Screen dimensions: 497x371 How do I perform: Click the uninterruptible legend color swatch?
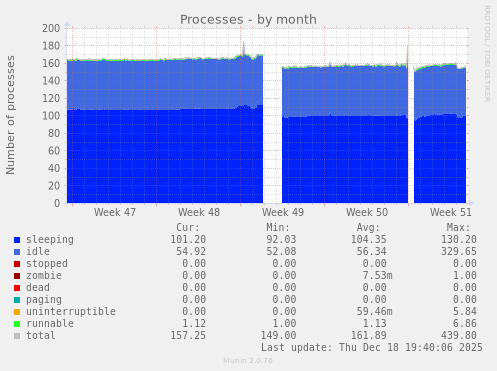[17, 312]
